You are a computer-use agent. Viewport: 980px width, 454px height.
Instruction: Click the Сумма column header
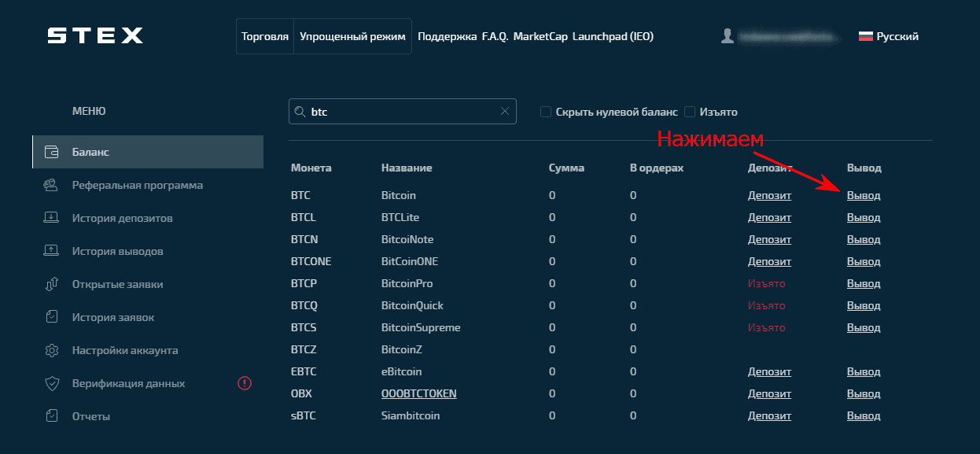[x=566, y=168]
